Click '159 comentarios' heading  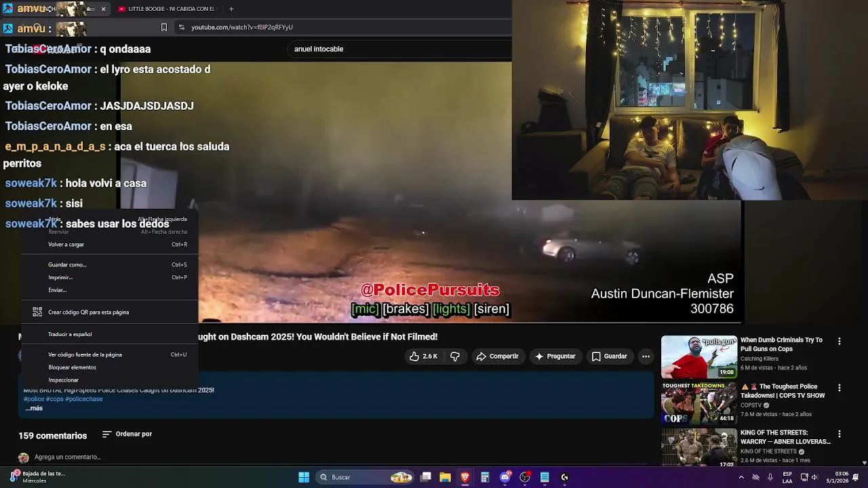53,436
